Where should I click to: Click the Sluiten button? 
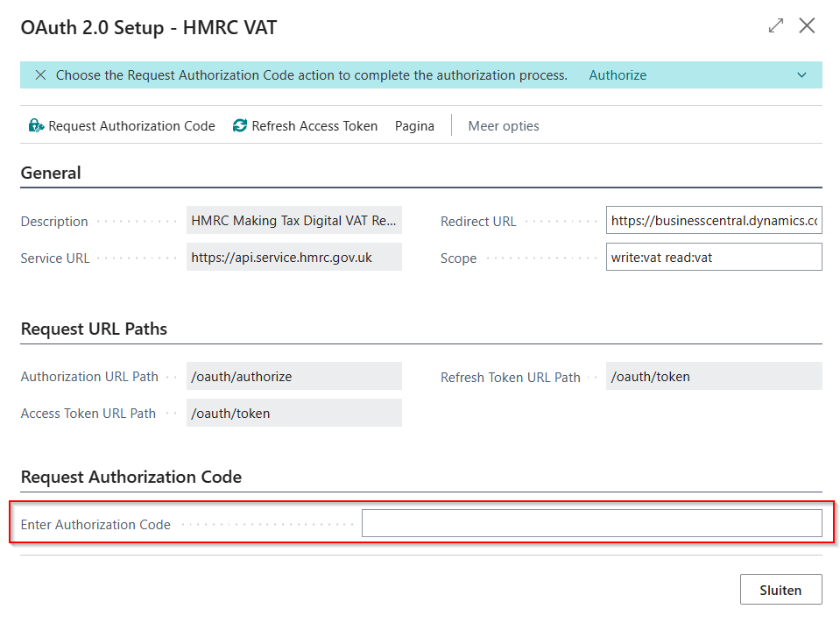[781, 590]
